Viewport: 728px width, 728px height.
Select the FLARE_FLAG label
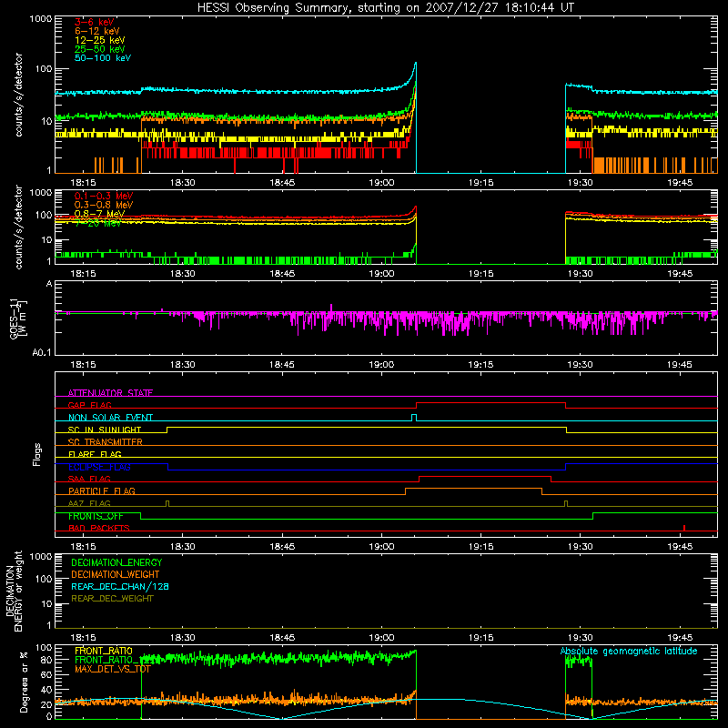[95, 454]
